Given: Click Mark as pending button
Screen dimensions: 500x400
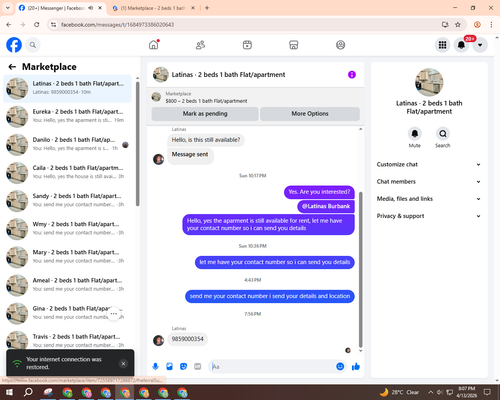Looking at the screenshot, I should (x=205, y=114).
